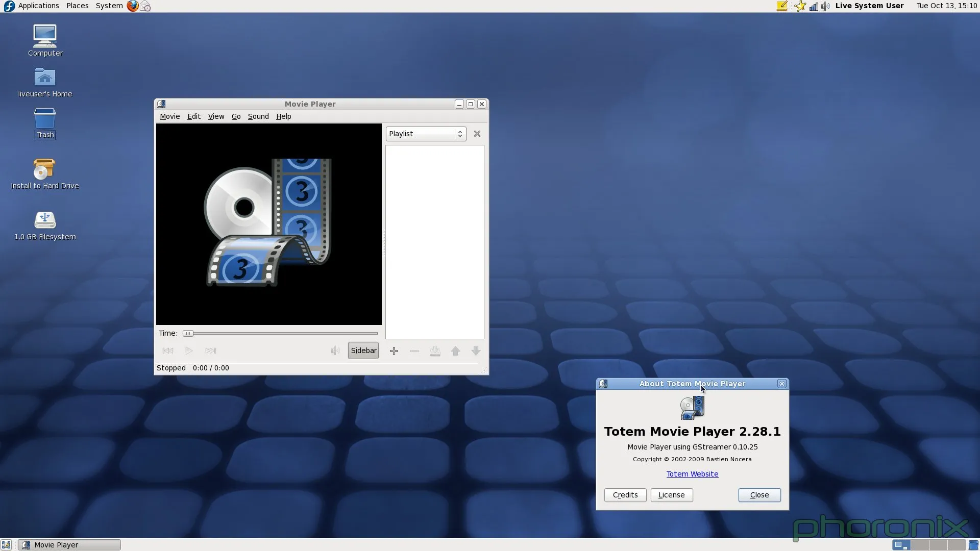Click the panel volume speaker icon

(x=825, y=6)
